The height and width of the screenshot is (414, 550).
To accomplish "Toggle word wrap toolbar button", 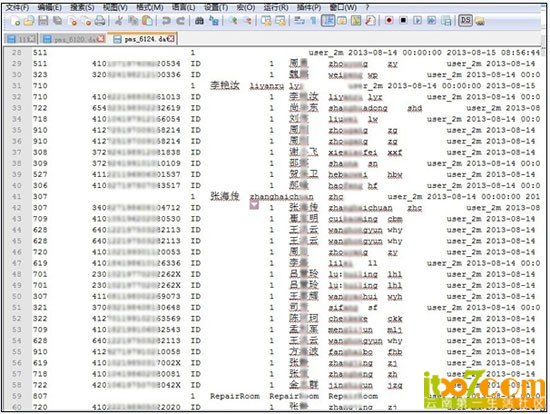I will (299, 21).
